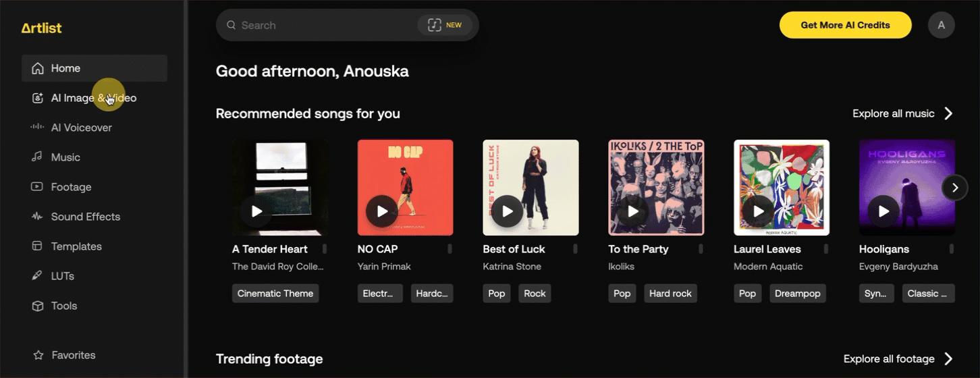Expand Explore all music chevron

[x=948, y=113]
